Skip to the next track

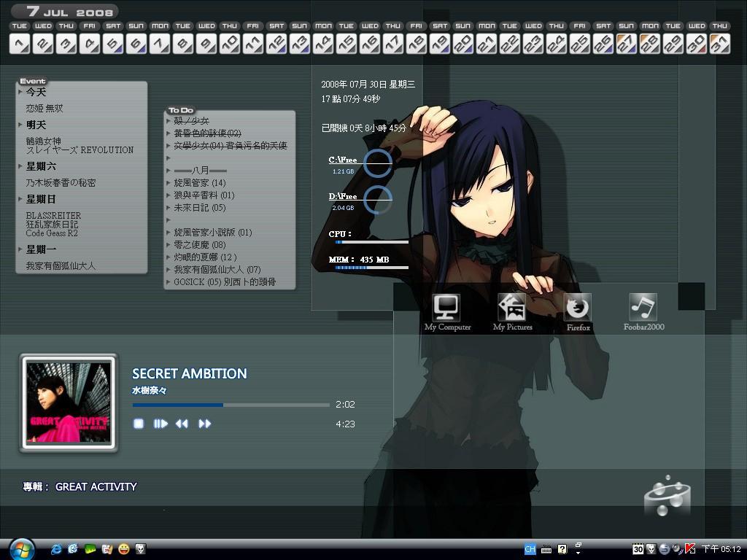[x=205, y=424]
